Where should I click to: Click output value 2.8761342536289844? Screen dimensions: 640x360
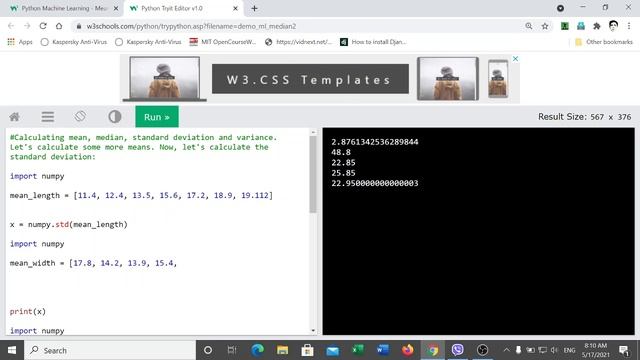click(375, 142)
